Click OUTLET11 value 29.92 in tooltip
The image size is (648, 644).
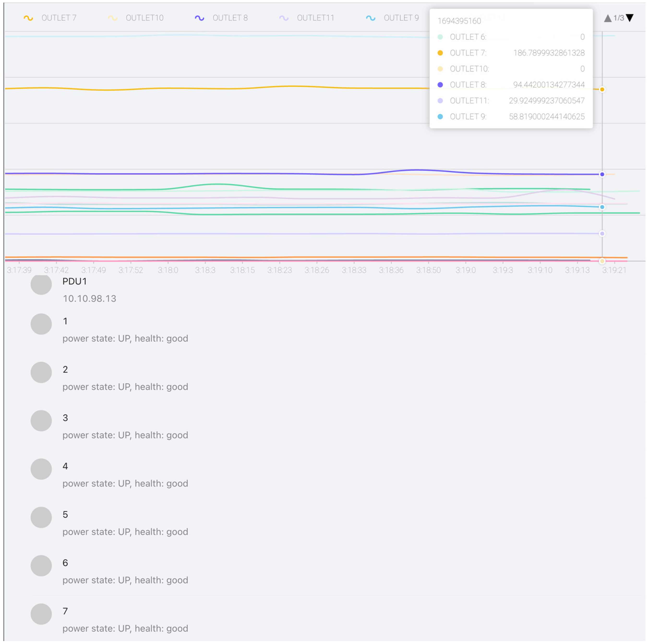(547, 101)
